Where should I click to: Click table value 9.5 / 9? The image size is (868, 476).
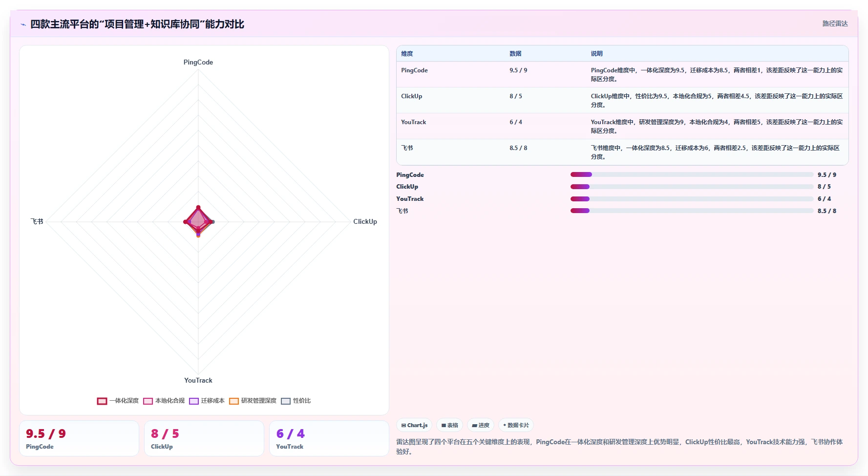pos(518,70)
